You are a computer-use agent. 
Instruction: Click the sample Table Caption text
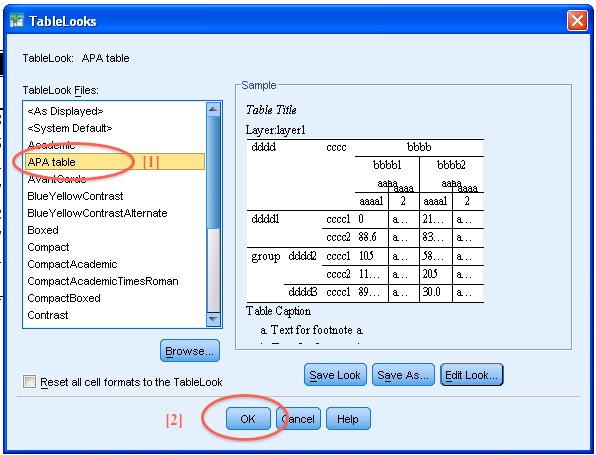278,311
